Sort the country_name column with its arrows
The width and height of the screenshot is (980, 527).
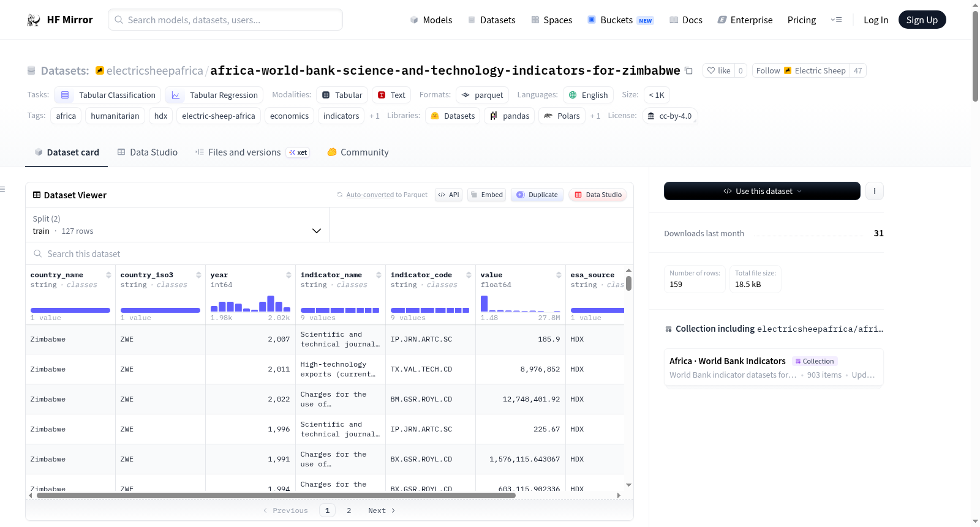108,275
